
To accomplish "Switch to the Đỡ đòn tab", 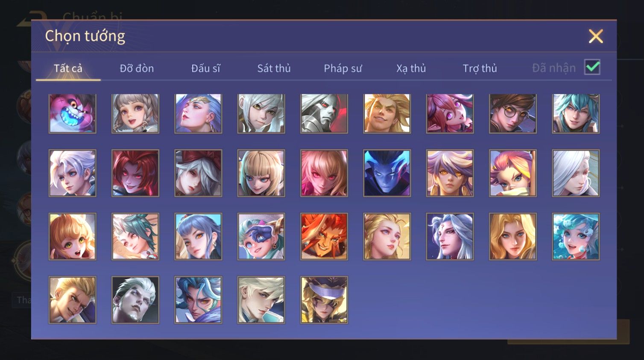I will [x=137, y=68].
